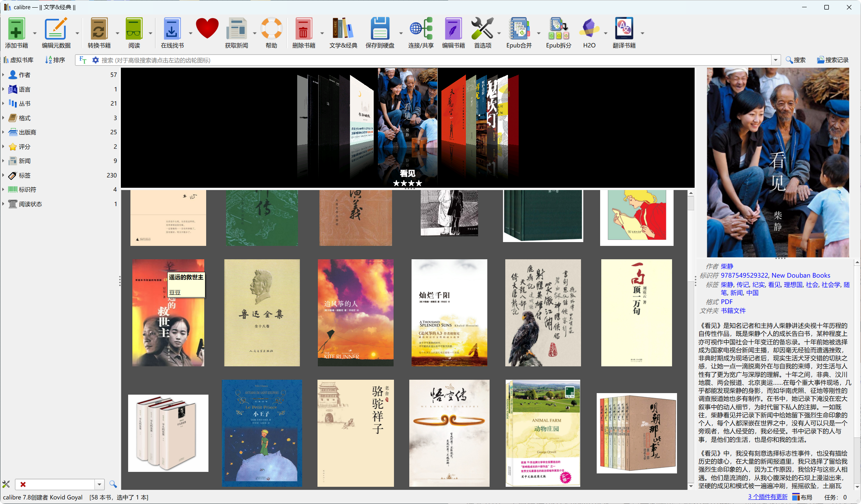861x504 pixels.
Task: Open the 虚拟书库 menu
Action: [x=18, y=60]
